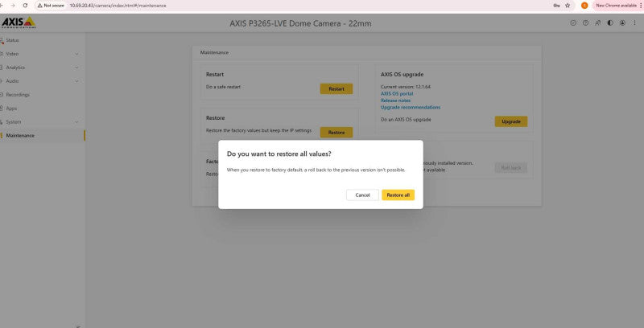Open the user account icon in header
The height and width of the screenshot is (328, 644).
[x=622, y=23]
